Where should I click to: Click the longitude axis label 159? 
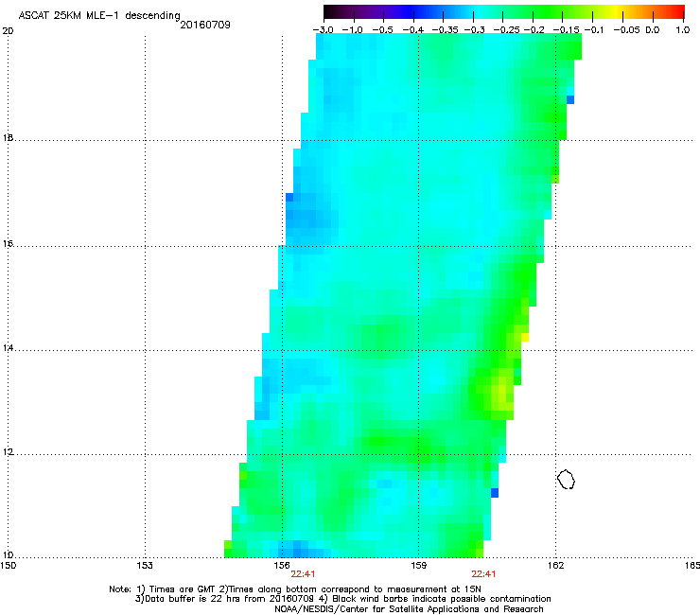pos(418,566)
